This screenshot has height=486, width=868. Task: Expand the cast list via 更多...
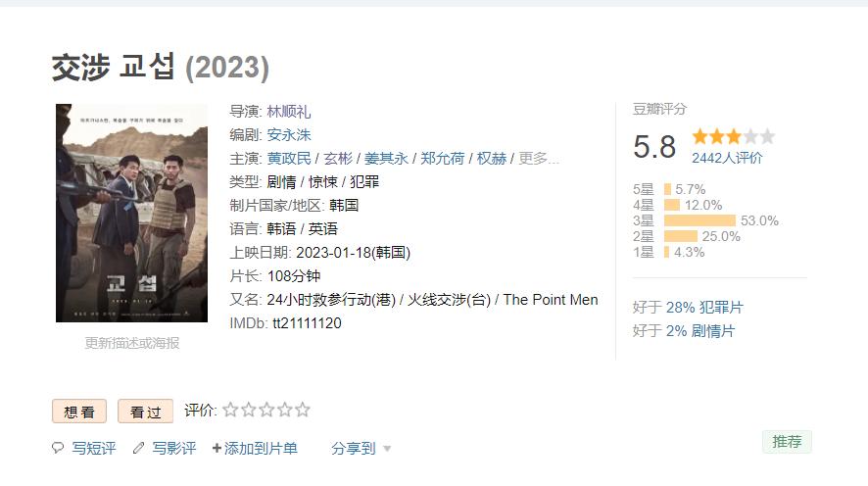tap(538, 159)
